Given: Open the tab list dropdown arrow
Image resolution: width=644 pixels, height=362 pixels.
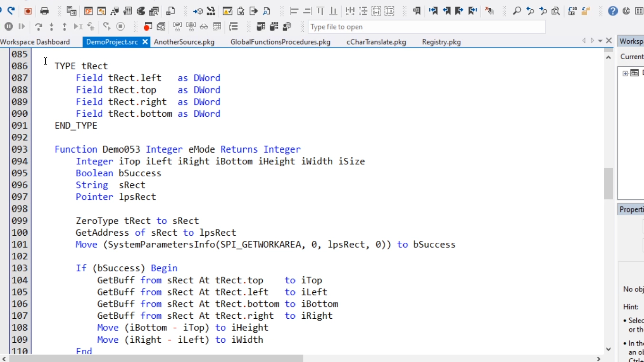Looking at the screenshot, I should (x=600, y=41).
